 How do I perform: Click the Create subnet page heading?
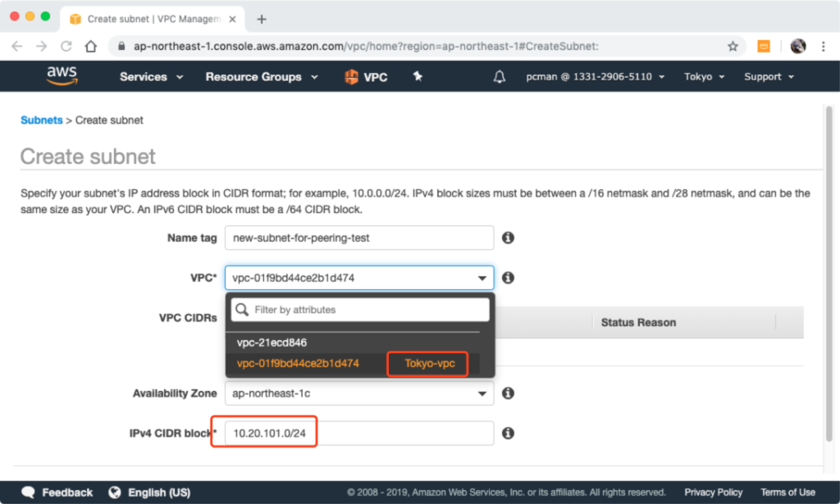(x=88, y=157)
